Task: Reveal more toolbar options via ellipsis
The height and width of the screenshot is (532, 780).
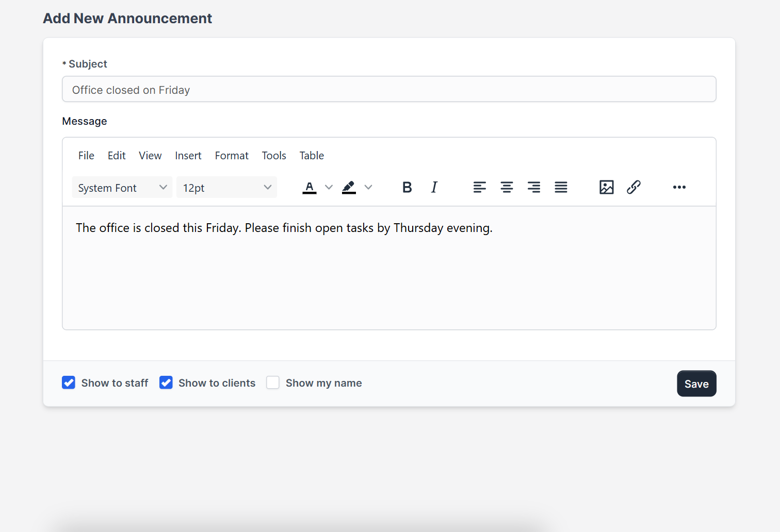Action: tap(679, 187)
